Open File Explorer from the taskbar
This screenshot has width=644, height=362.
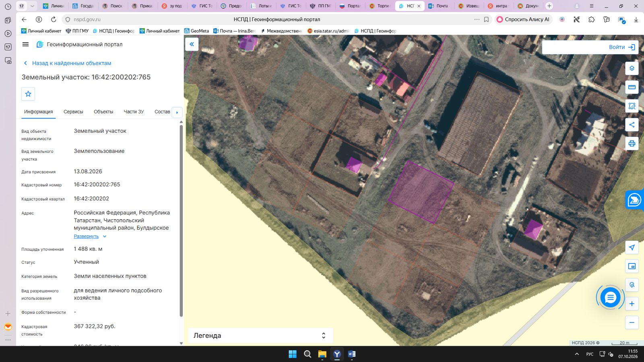[x=322, y=354]
